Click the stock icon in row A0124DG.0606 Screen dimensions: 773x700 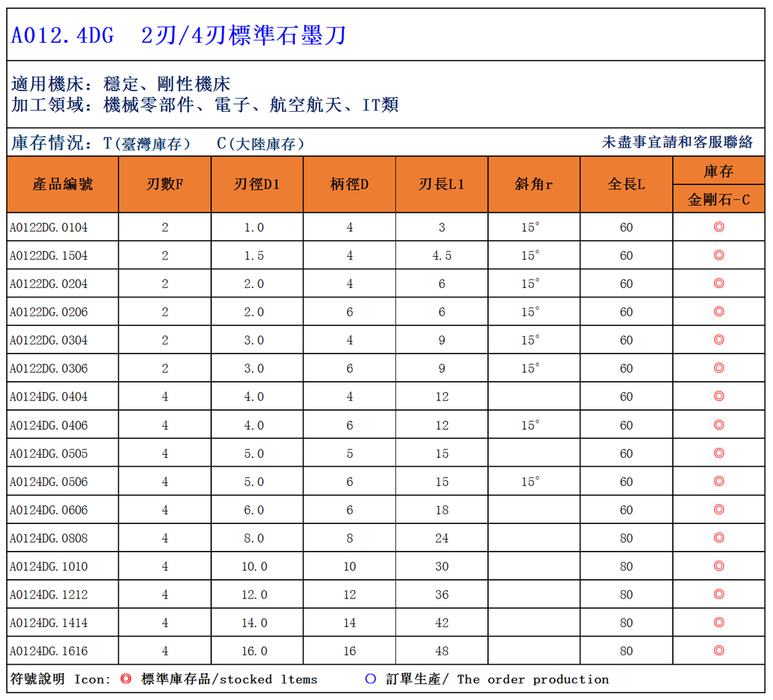718,509
